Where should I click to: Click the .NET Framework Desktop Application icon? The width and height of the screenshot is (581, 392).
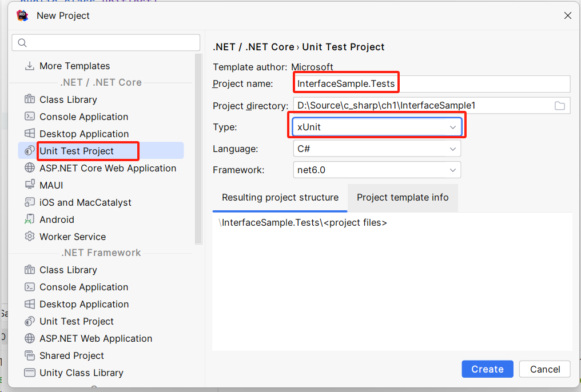30,304
